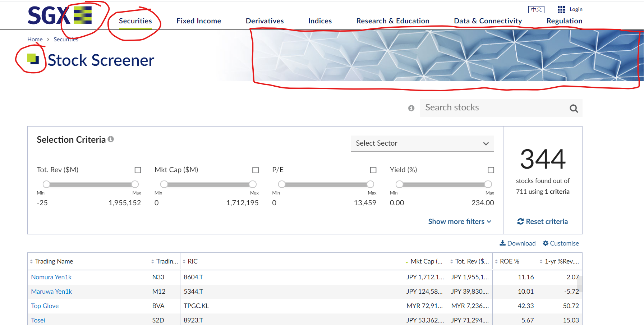
Task: Grab the Tot. Rev maximum slider handle
Action: [x=135, y=184]
